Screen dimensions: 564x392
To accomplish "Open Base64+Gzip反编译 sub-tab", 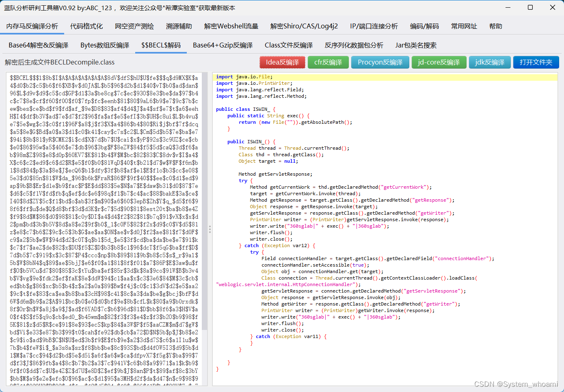I will (223, 45).
